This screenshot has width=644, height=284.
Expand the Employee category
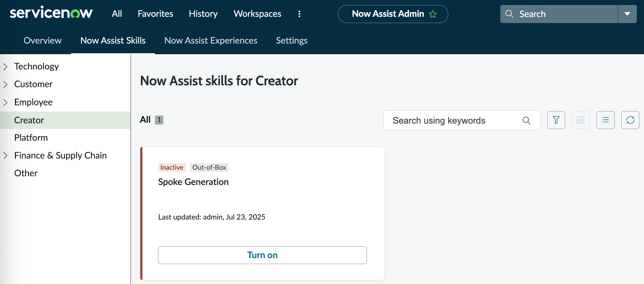pos(5,102)
